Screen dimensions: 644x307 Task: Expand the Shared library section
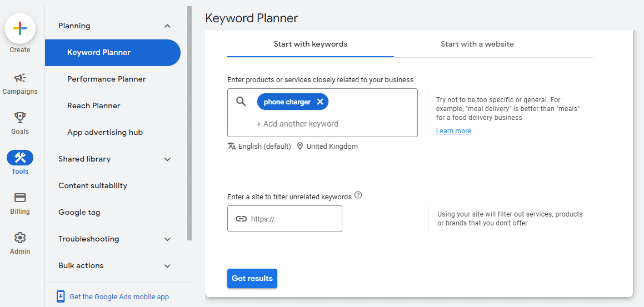[x=167, y=159]
